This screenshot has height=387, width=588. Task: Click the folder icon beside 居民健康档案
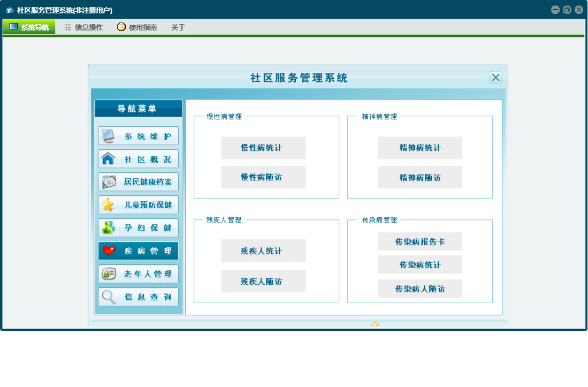pyautogui.click(x=109, y=182)
